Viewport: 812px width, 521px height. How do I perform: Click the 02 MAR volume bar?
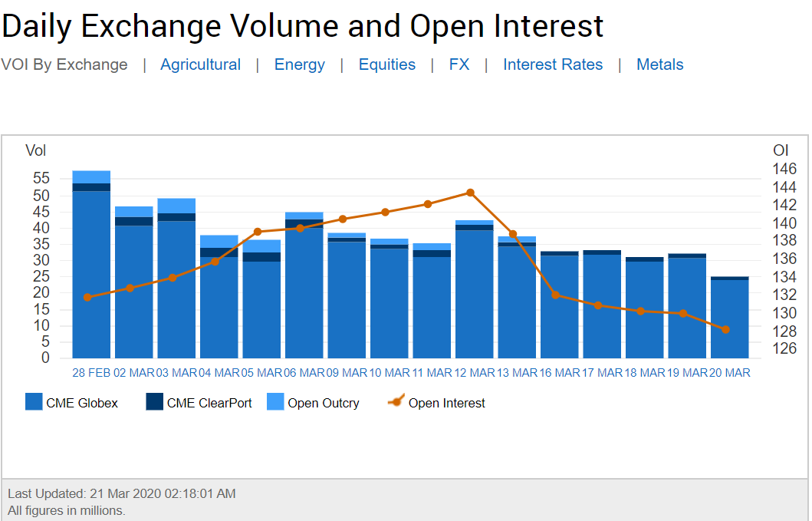click(x=133, y=282)
